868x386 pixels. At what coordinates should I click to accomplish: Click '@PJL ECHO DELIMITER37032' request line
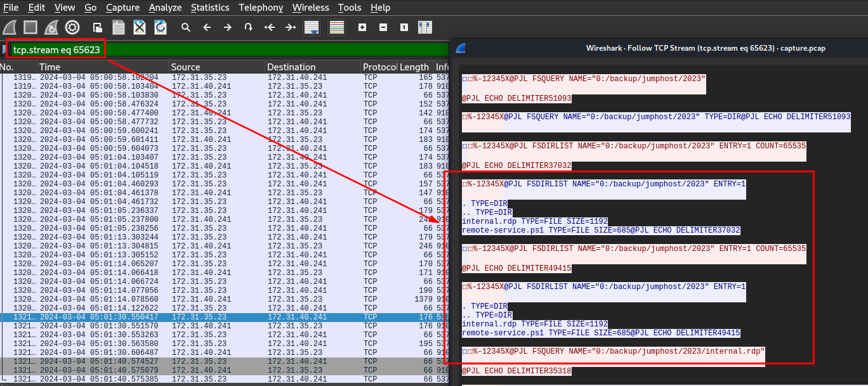point(516,165)
